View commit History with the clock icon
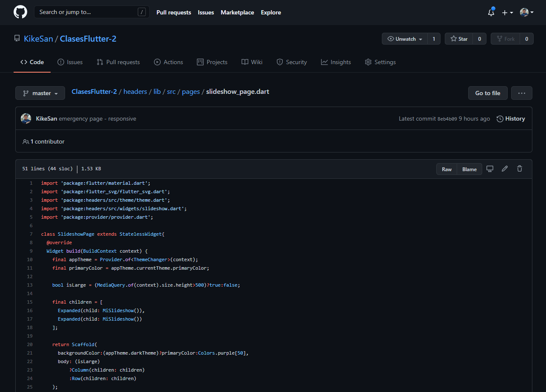The height and width of the screenshot is (392, 546). pyautogui.click(x=510, y=118)
